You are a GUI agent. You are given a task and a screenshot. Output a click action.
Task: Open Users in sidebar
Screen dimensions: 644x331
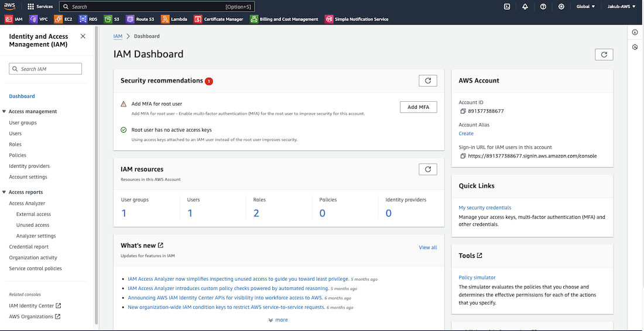(15, 133)
